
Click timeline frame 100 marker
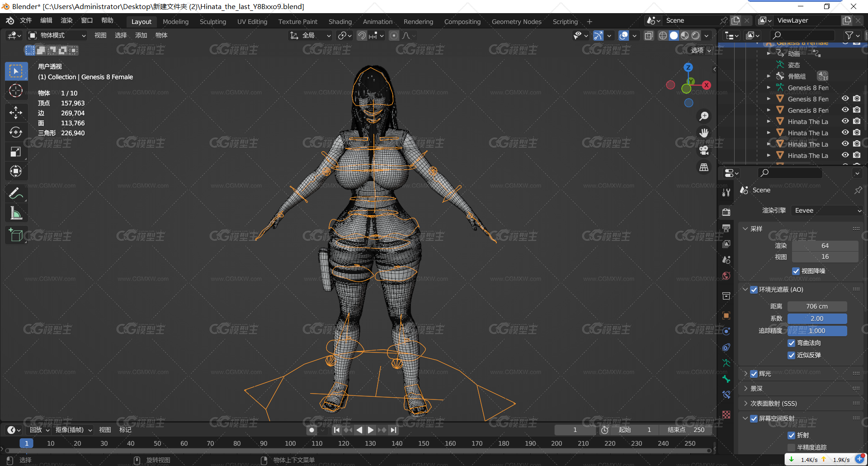[290, 443]
